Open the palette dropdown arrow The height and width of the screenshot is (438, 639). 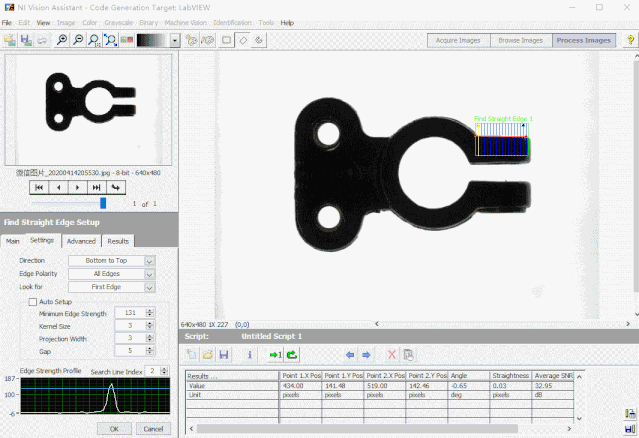pyautogui.click(x=175, y=40)
